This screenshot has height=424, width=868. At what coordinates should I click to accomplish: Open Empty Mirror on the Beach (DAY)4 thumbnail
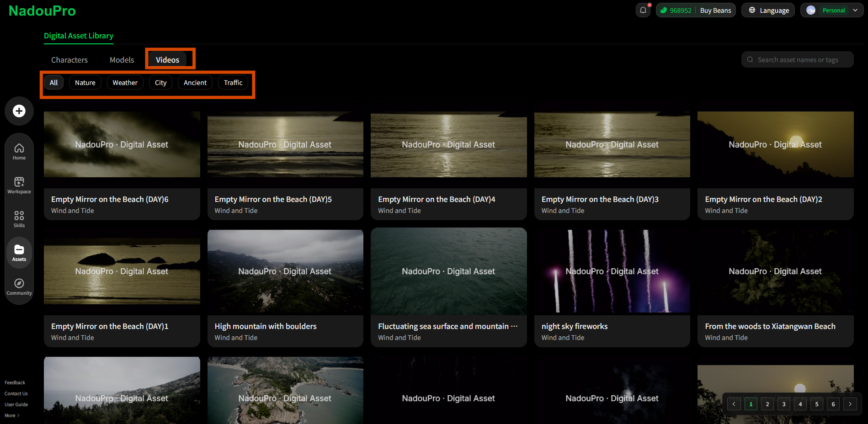[x=449, y=144]
